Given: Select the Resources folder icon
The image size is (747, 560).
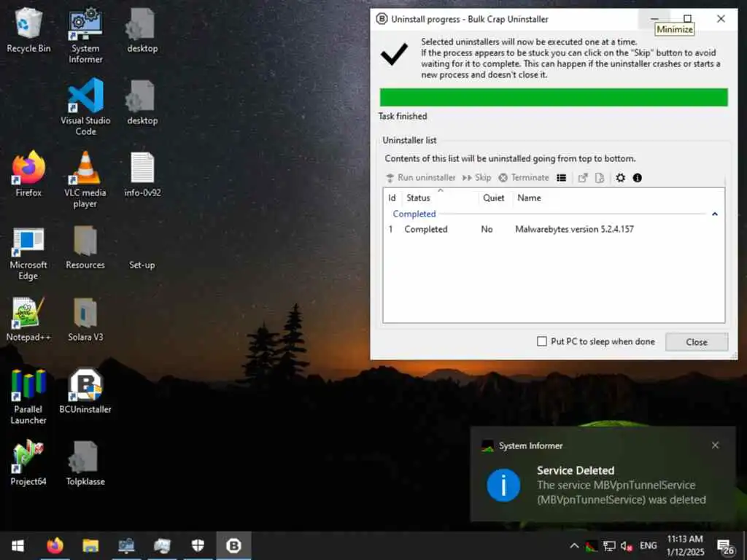Looking at the screenshot, I should pos(85,246).
